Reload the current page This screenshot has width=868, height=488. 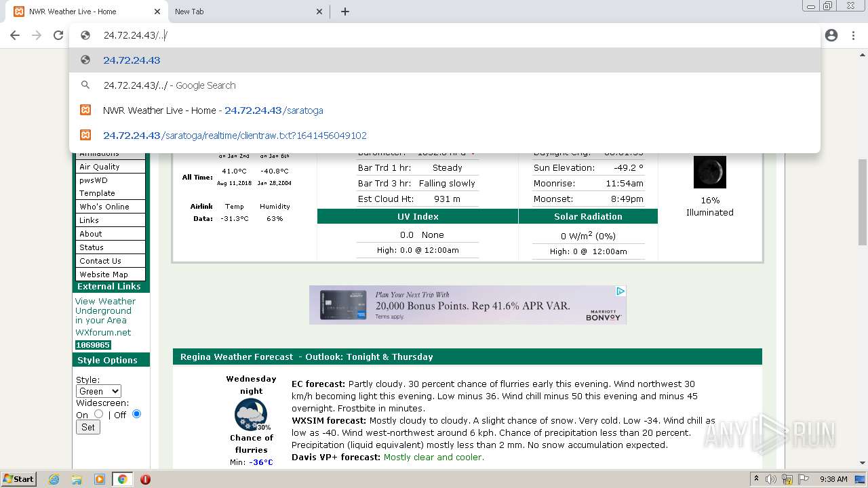click(58, 35)
